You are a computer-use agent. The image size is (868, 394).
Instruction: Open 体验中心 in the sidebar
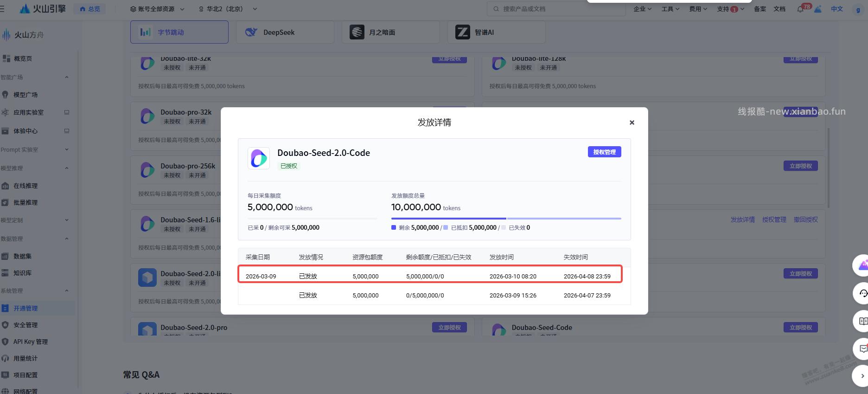point(26,131)
